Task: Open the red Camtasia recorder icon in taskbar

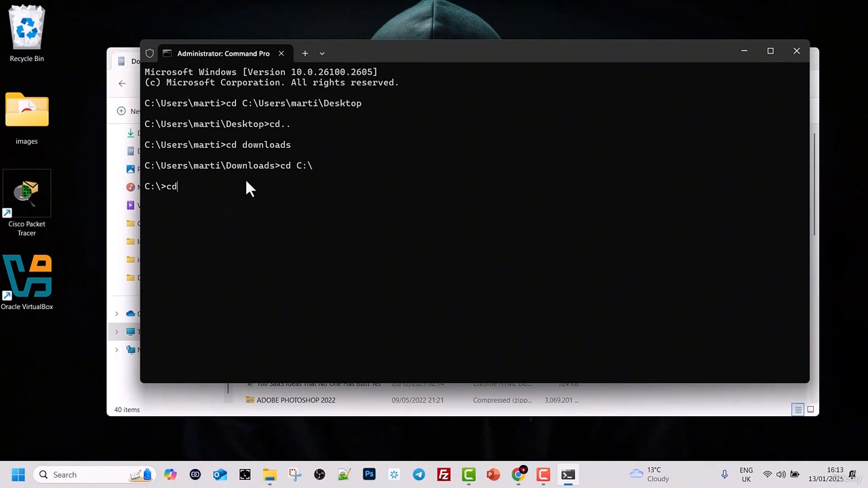Action: 543,474
